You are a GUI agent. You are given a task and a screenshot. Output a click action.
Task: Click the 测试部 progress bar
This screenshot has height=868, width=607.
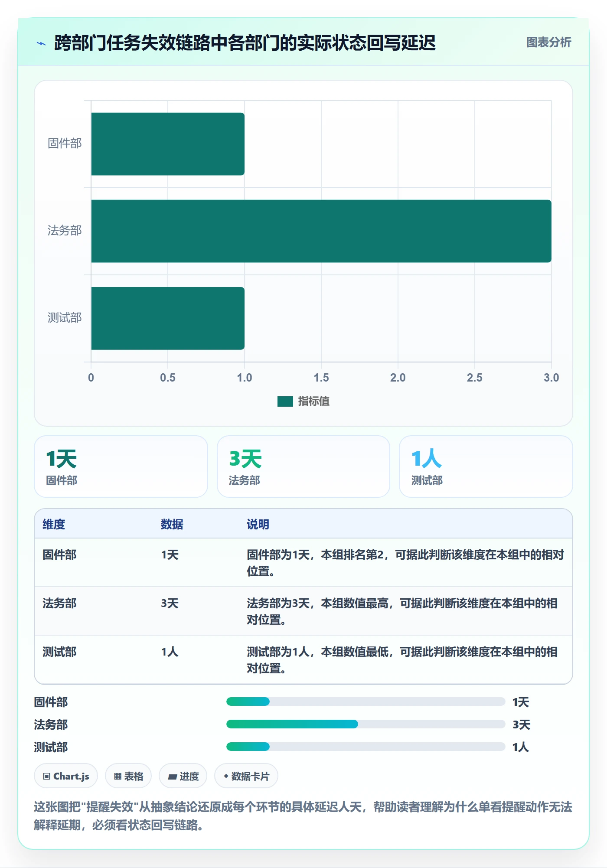[x=366, y=747]
